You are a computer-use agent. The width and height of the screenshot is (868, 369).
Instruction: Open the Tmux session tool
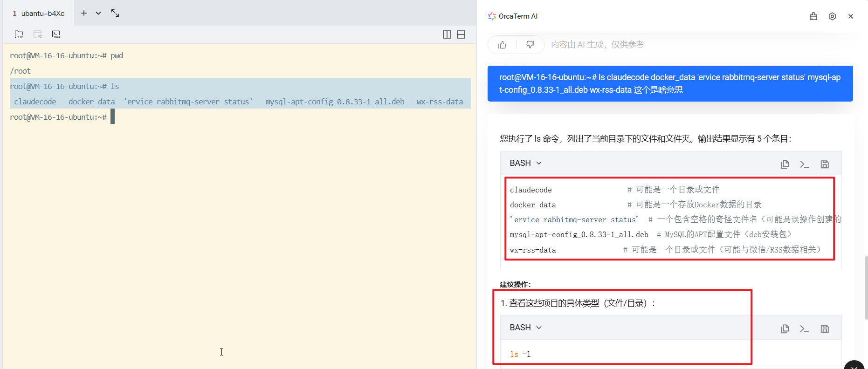coord(56,34)
